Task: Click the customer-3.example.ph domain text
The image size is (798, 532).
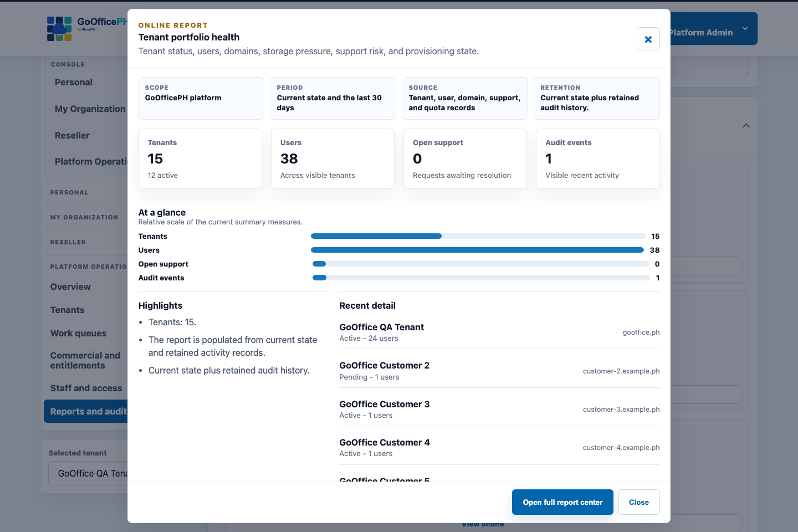Action: [x=621, y=410]
